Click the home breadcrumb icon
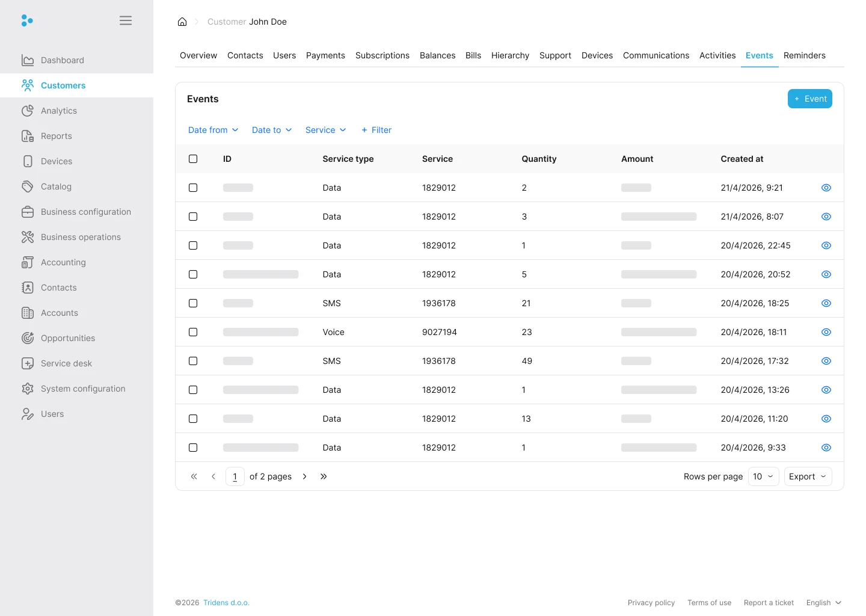Image resolution: width=866 pixels, height=616 pixels. (x=182, y=22)
